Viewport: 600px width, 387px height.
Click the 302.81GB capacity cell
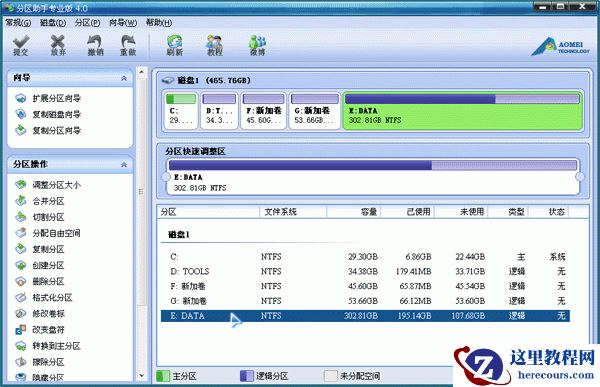(x=361, y=316)
